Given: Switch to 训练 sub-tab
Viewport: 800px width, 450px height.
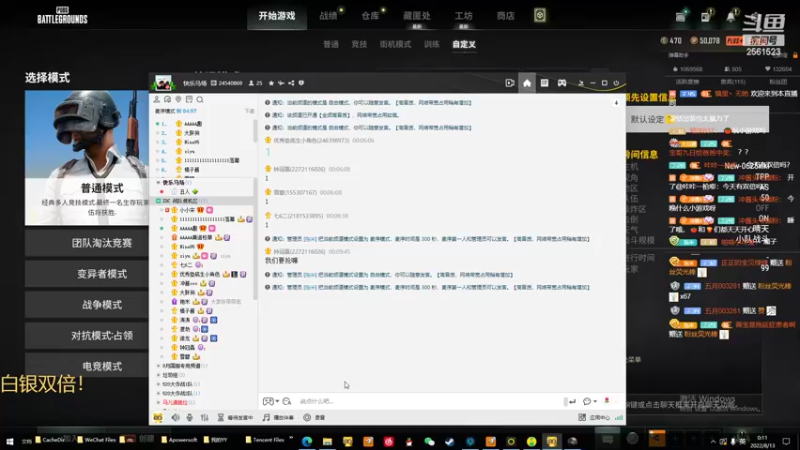Looking at the screenshot, I should click(x=432, y=44).
